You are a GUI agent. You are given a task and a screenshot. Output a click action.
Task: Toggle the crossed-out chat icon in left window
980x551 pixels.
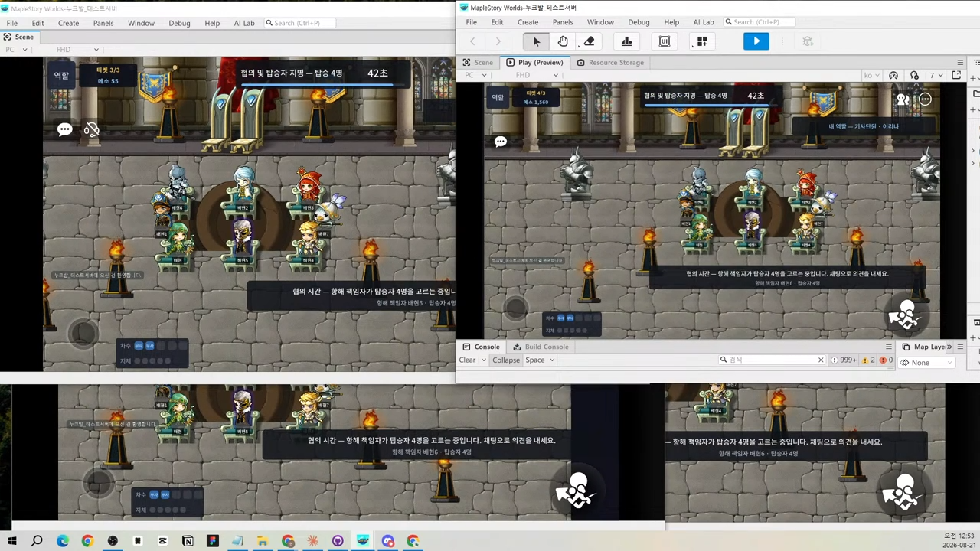click(x=92, y=129)
